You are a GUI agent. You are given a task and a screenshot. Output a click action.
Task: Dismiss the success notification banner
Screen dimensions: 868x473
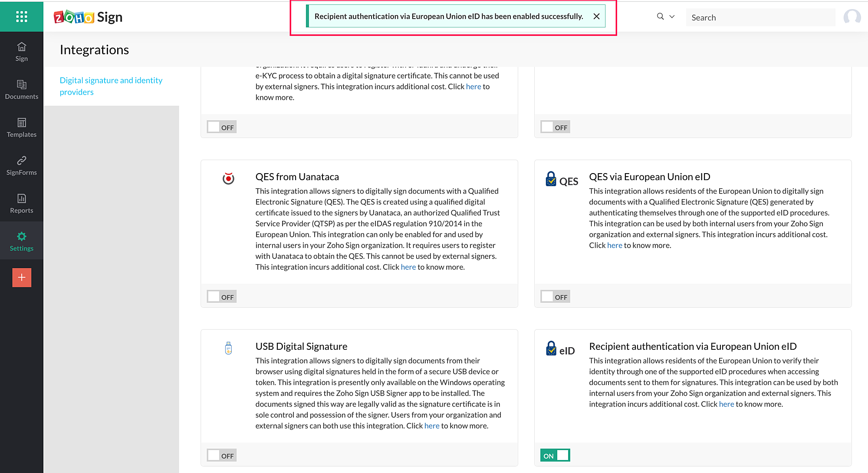tap(596, 16)
